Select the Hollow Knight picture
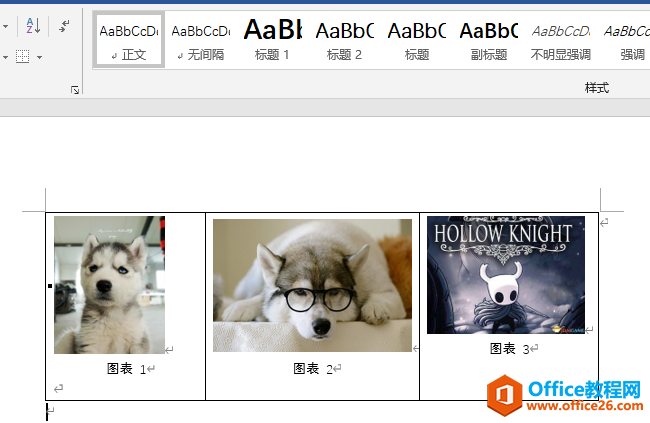 [506, 275]
